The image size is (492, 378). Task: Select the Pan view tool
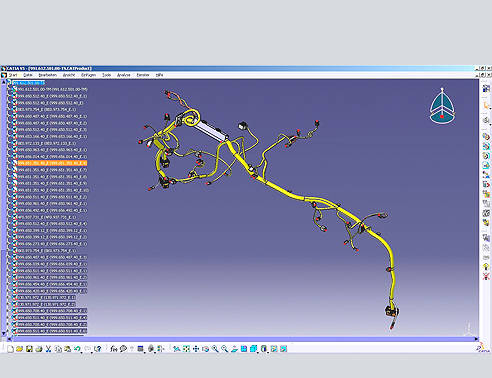pos(196,349)
